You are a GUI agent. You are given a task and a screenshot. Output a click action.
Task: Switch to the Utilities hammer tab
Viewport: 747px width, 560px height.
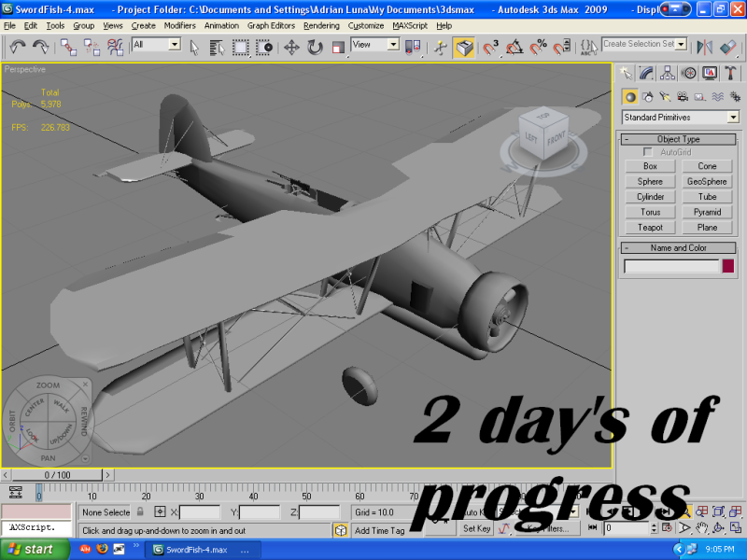pos(731,73)
